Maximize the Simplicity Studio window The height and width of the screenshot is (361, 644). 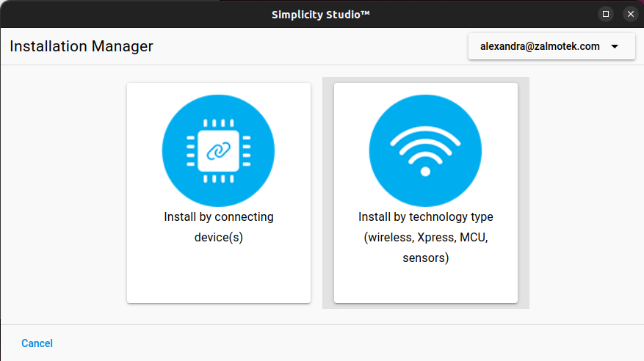(x=605, y=14)
